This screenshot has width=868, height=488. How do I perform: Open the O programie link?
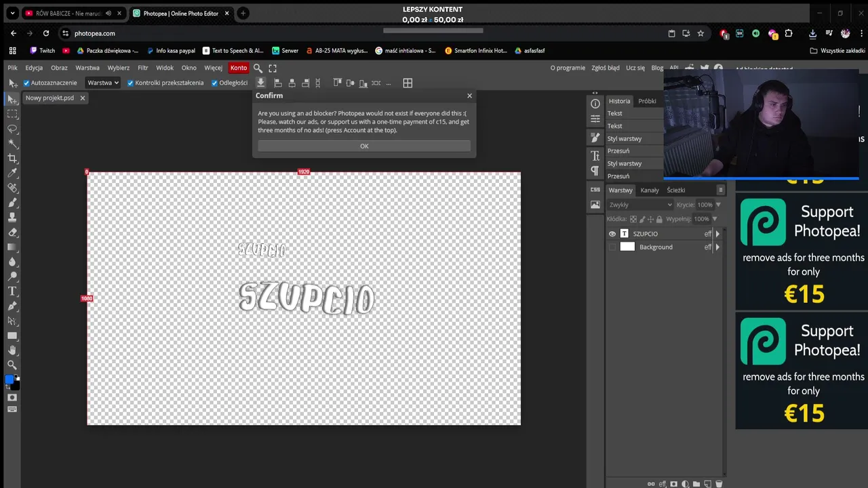568,68
